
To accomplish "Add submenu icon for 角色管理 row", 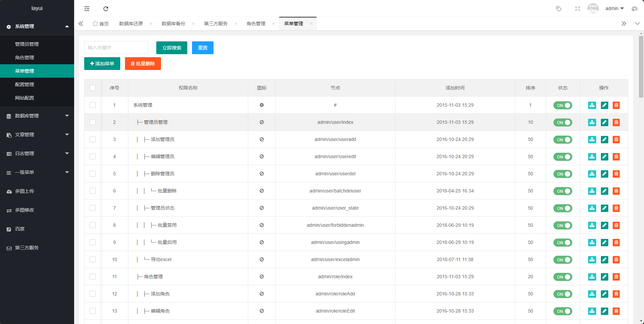I will pyautogui.click(x=592, y=277).
